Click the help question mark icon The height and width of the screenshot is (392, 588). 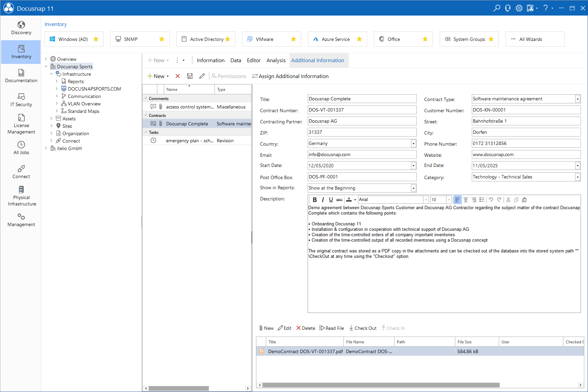545,8
